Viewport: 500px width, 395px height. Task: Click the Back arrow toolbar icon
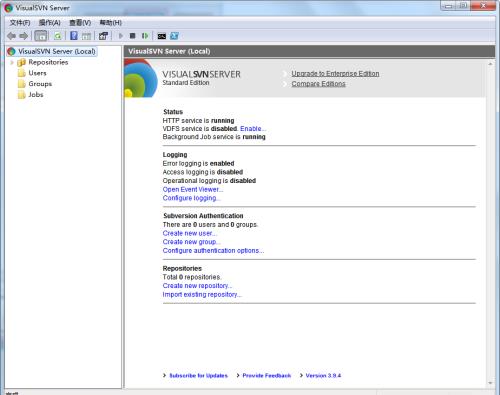point(11,36)
